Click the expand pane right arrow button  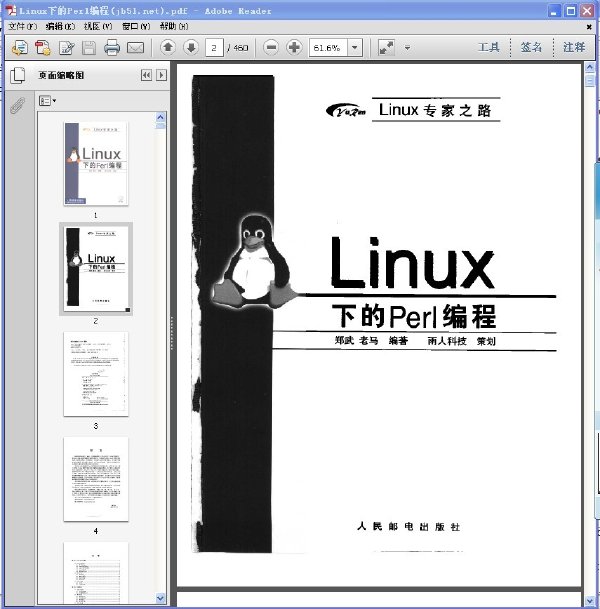pos(161,75)
